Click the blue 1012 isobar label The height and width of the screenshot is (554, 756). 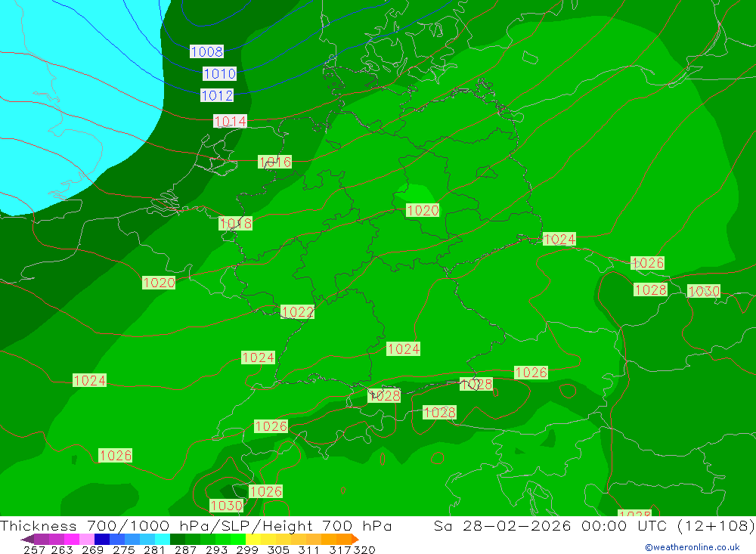point(217,95)
